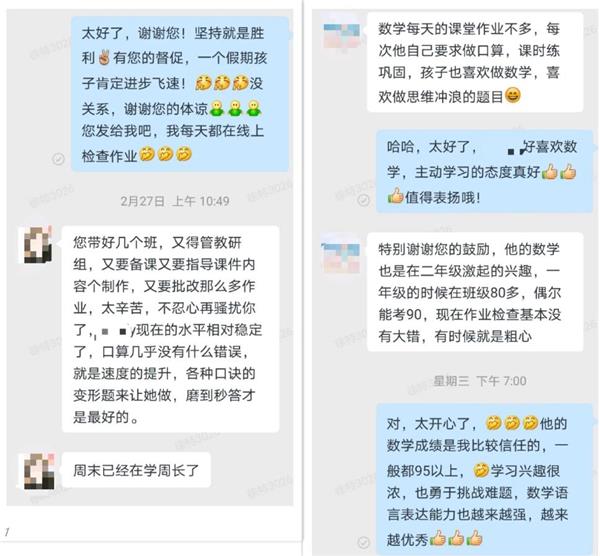Tap the victory hand emoji after 胜利
600x556 pixels.
[104, 57]
